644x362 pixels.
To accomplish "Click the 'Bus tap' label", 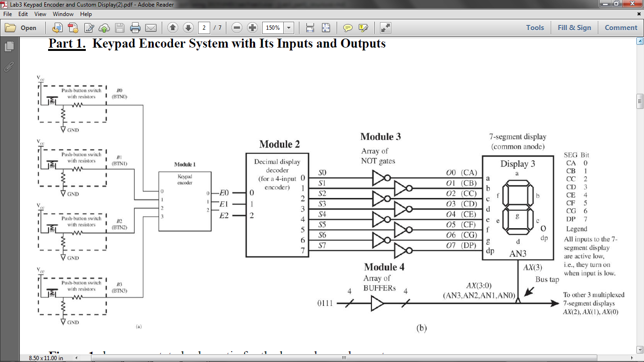I will pyautogui.click(x=547, y=280).
